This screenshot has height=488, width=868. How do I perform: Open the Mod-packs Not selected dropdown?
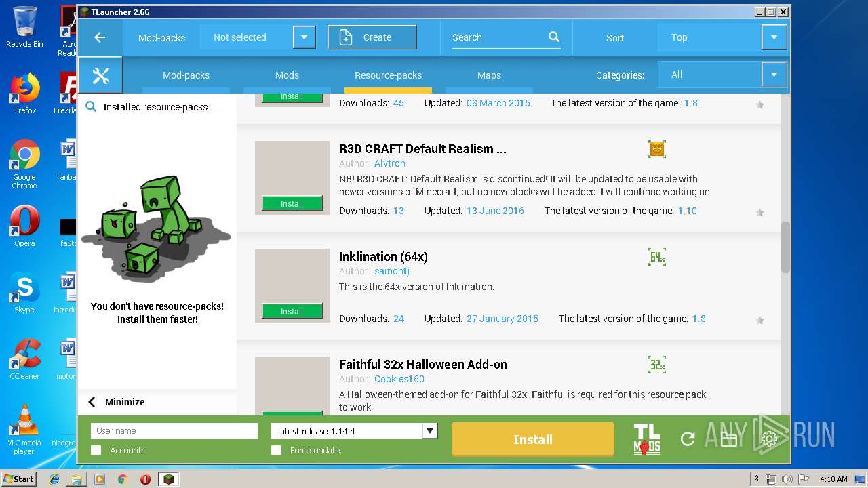click(x=258, y=37)
